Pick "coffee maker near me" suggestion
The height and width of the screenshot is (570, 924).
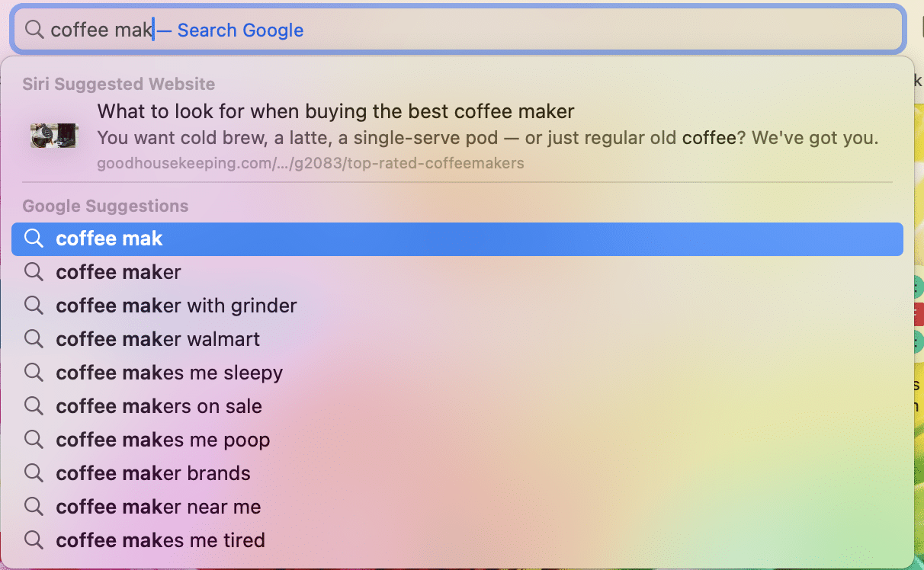pos(457,507)
